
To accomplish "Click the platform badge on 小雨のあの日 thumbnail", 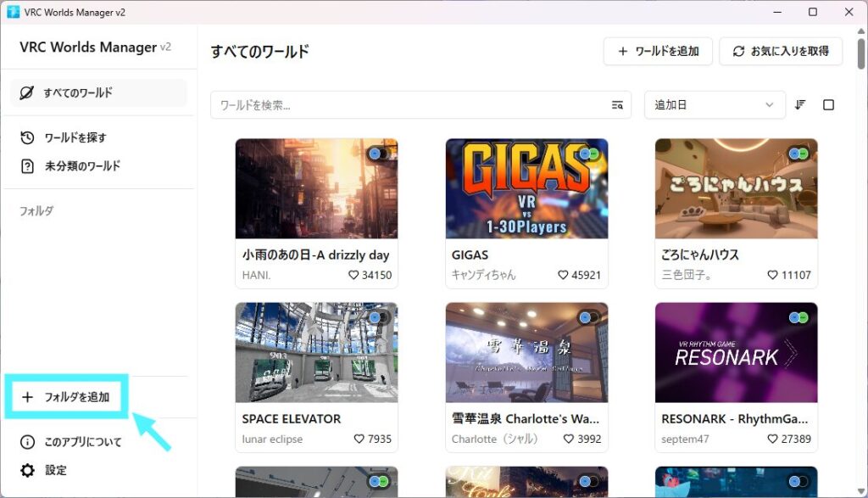I will (x=377, y=154).
